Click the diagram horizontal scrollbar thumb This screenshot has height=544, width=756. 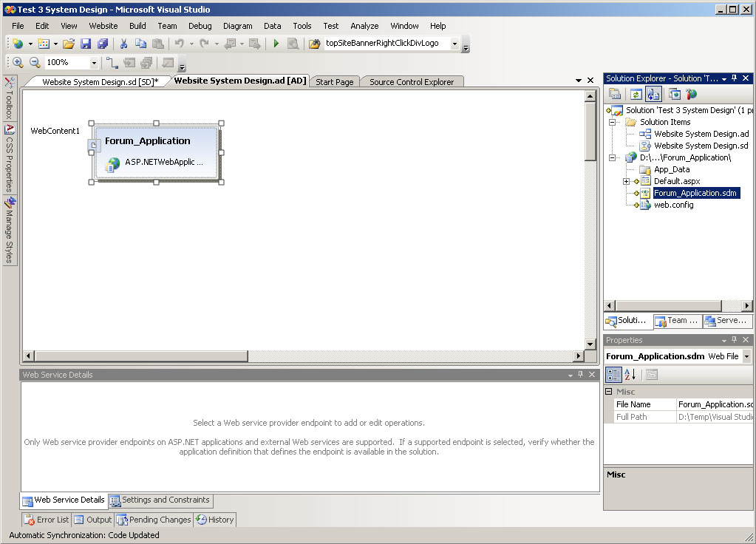(141, 356)
